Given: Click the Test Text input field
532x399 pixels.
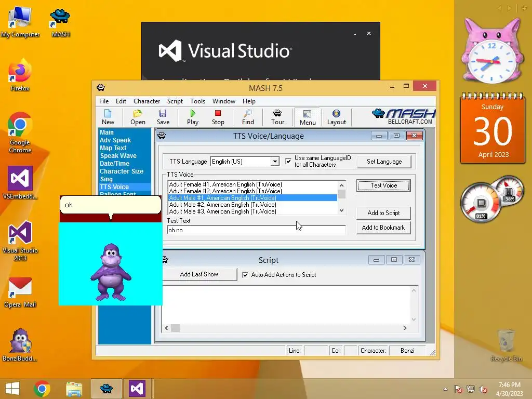Looking at the screenshot, I should point(256,230).
